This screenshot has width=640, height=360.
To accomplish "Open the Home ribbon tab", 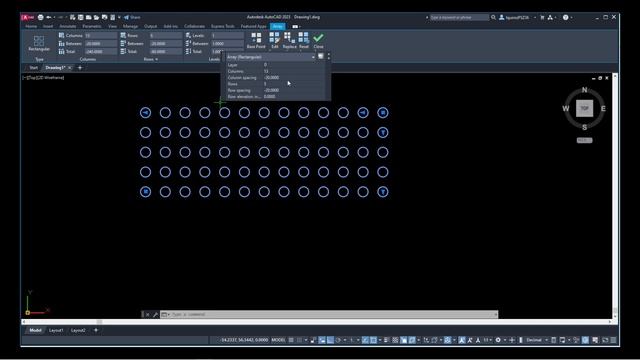I will tap(31, 26).
